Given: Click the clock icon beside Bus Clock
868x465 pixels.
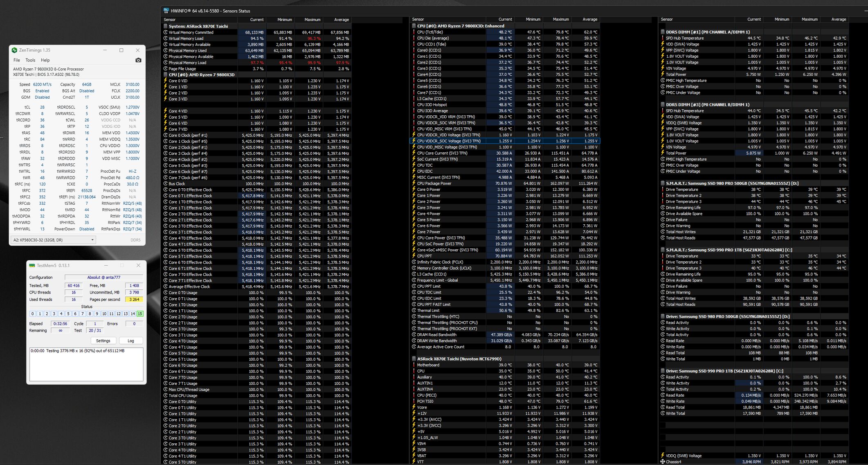Looking at the screenshot, I should tap(166, 184).
